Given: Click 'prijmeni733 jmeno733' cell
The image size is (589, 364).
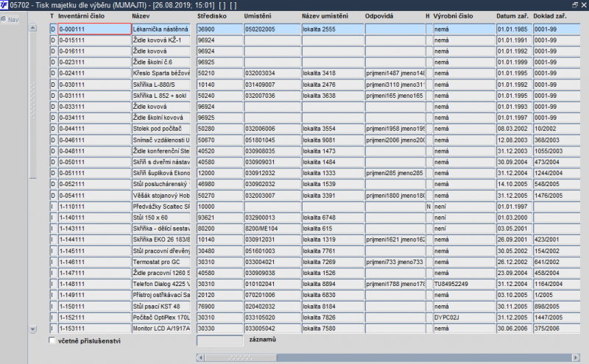Looking at the screenshot, I should [x=395, y=262].
